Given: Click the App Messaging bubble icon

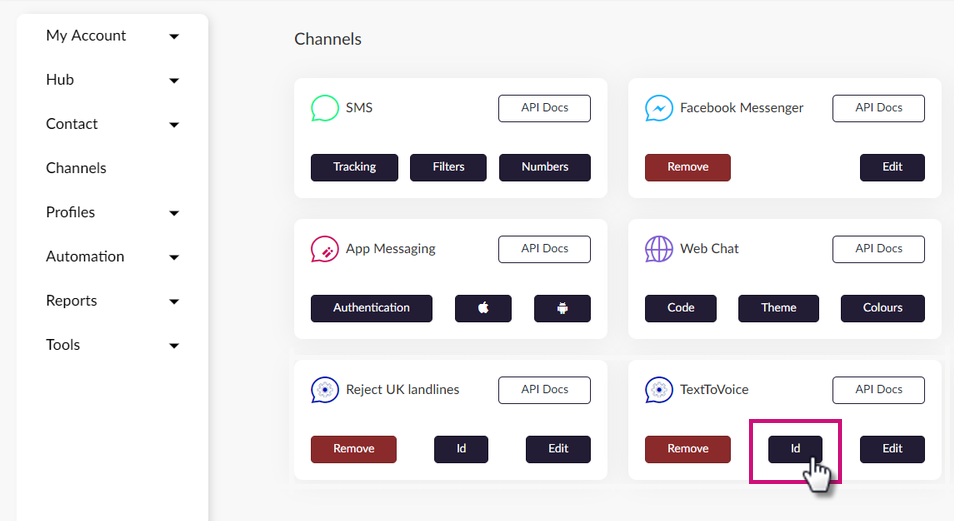Looking at the screenshot, I should 325,249.
